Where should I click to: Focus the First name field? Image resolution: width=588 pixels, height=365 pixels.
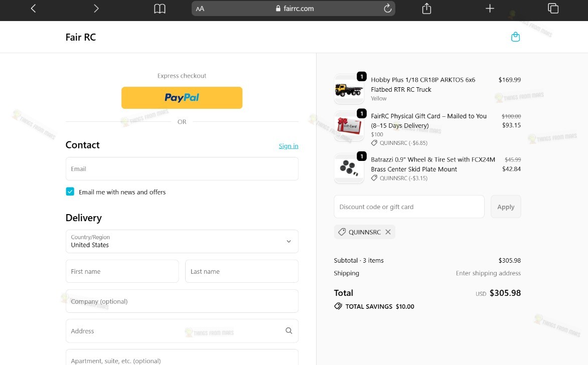click(122, 271)
